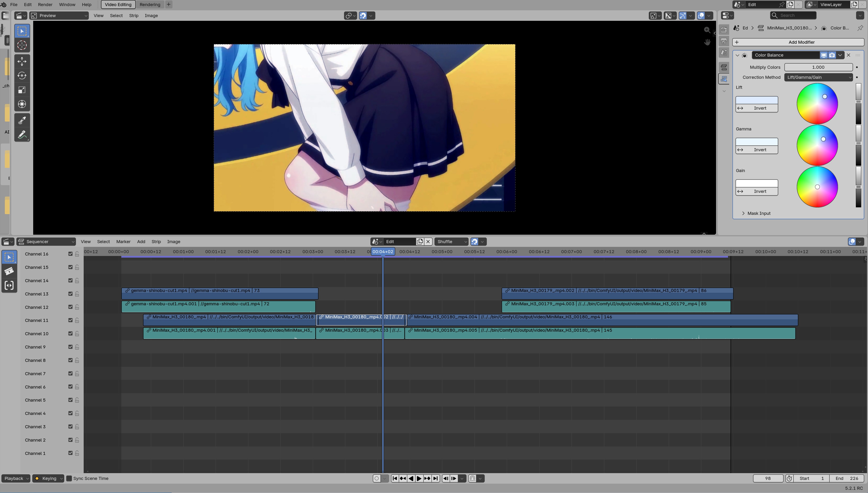The width and height of the screenshot is (868, 493).
Task: Uncheck the Channel 11 mute checkbox
Action: point(70,320)
